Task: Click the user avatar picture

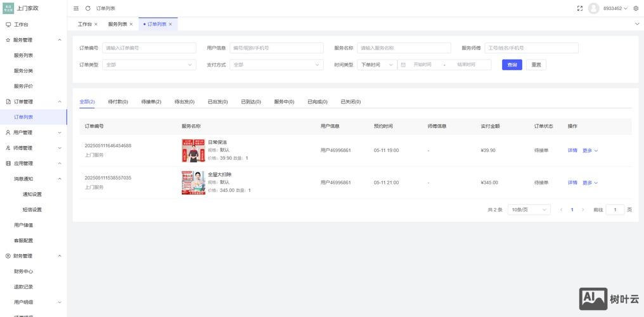Action: (x=593, y=8)
